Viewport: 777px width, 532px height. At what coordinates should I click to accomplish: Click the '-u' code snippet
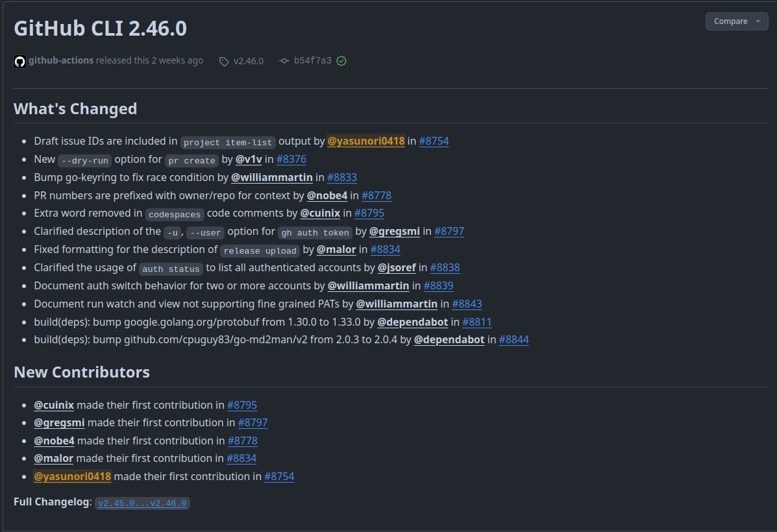pyautogui.click(x=173, y=233)
